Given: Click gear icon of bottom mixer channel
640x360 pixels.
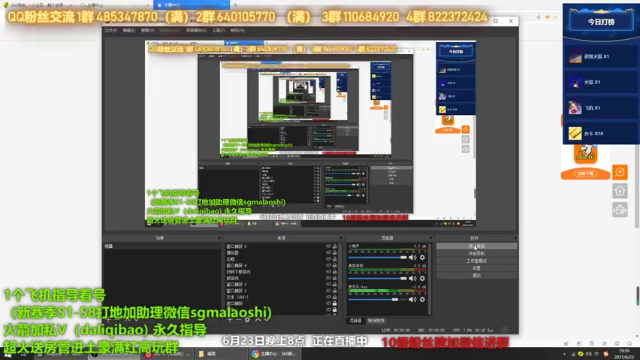Looking at the screenshot, I should pyautogui.click(x=422, y=300).
